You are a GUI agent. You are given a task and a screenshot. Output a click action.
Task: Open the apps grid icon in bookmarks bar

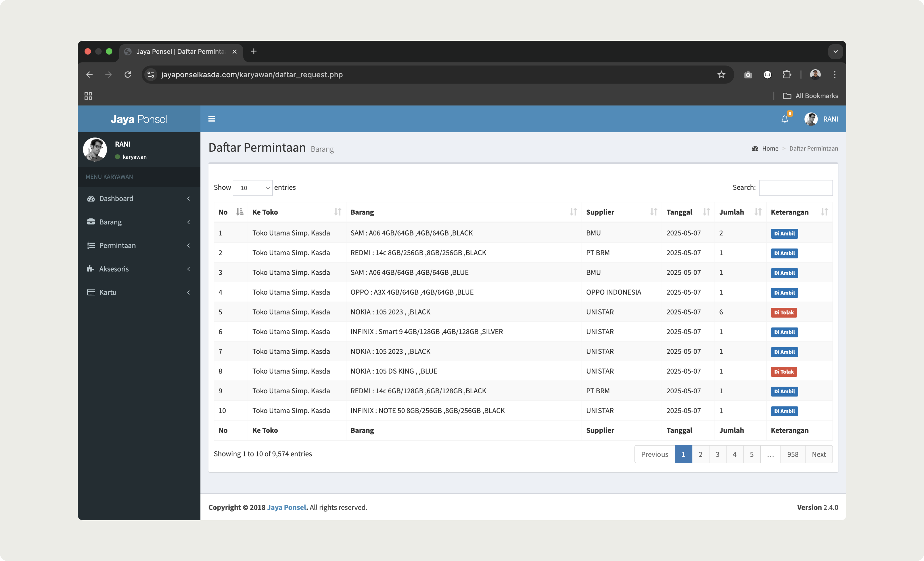[x=88, y=96]
